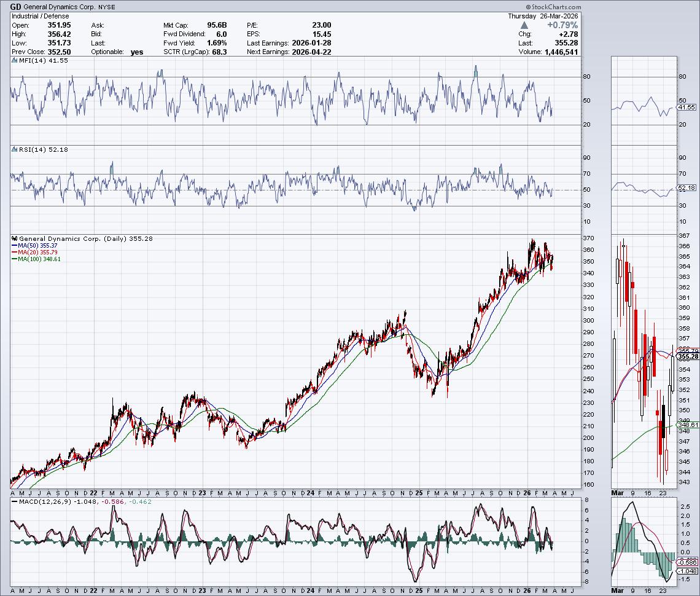Image resolution: width=700 pixels, height=596 pixels.
Task: Click the 370 label on price axis
Action: pyautogui.click(x=588, y=238)
